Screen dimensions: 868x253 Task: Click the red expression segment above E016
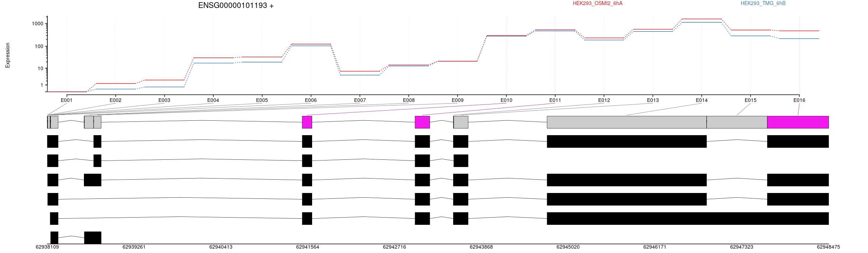799,31
